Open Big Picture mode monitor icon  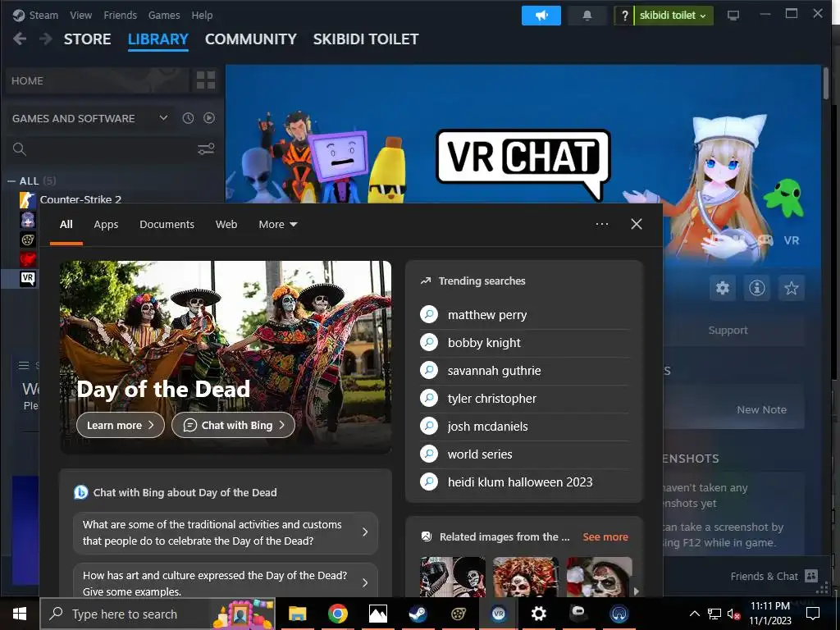pyautogui.click(x=733, y=16)
